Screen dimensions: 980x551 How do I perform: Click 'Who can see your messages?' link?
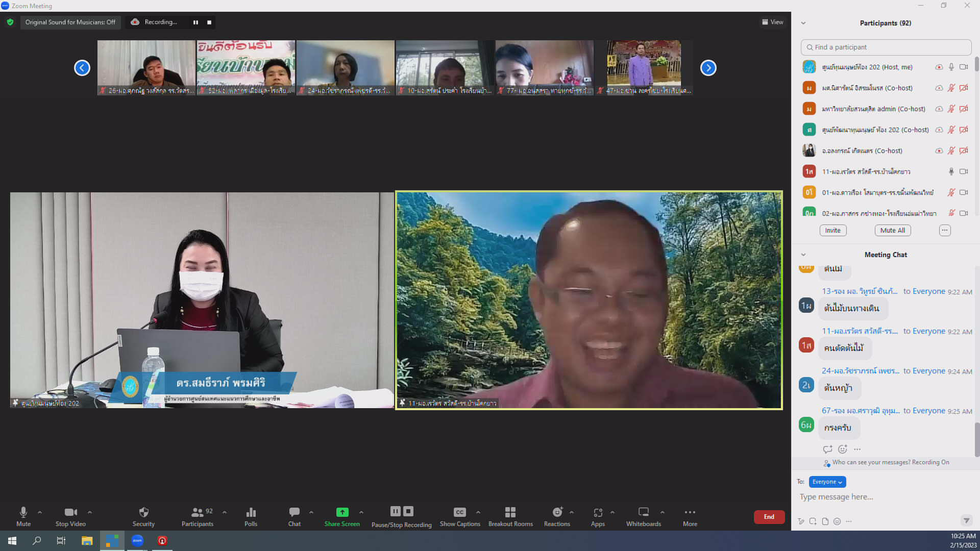871,462
